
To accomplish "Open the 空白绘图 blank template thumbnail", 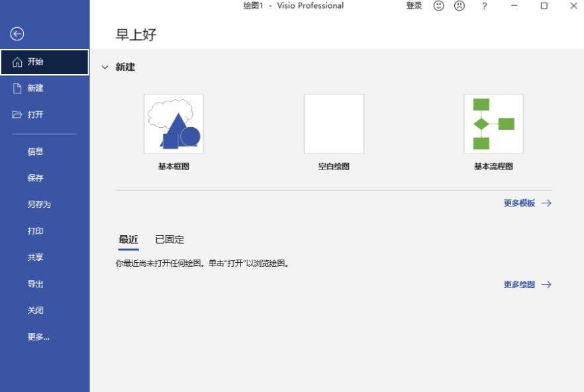I will [334, 124].
